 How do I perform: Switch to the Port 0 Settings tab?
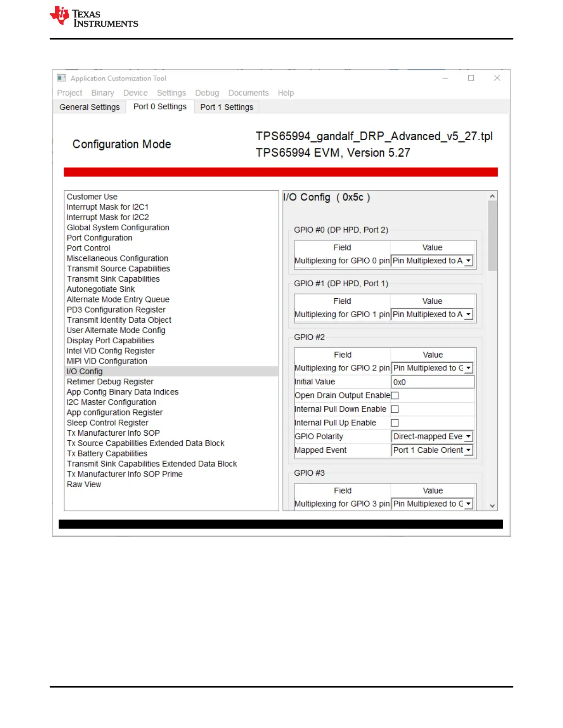(160, 107)
